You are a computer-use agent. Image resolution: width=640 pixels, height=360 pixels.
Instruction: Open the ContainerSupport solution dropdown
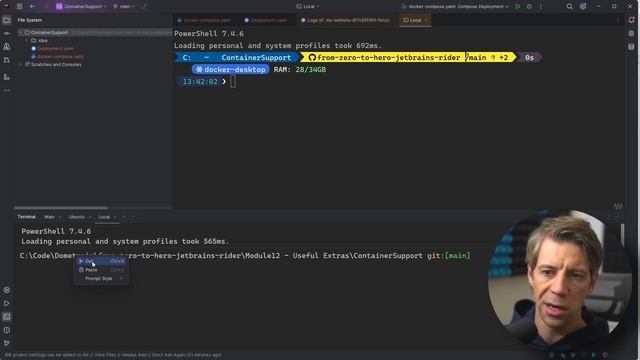[x=81, y=7]
